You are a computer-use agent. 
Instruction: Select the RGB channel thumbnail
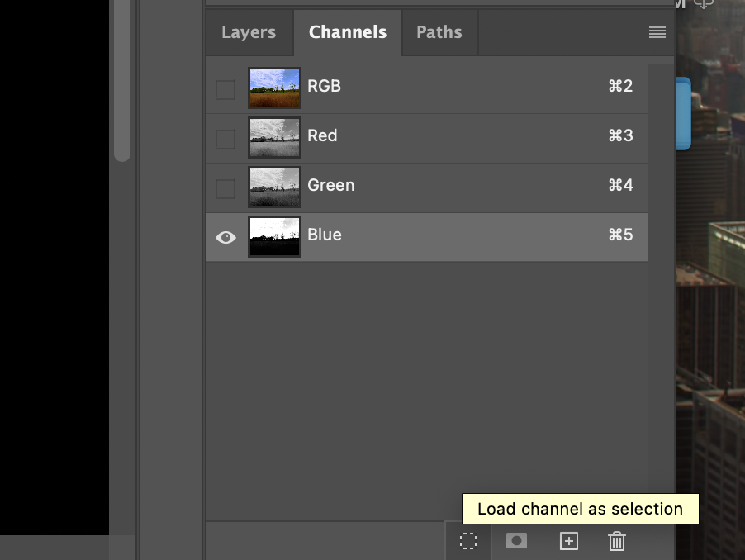point(274,88)
